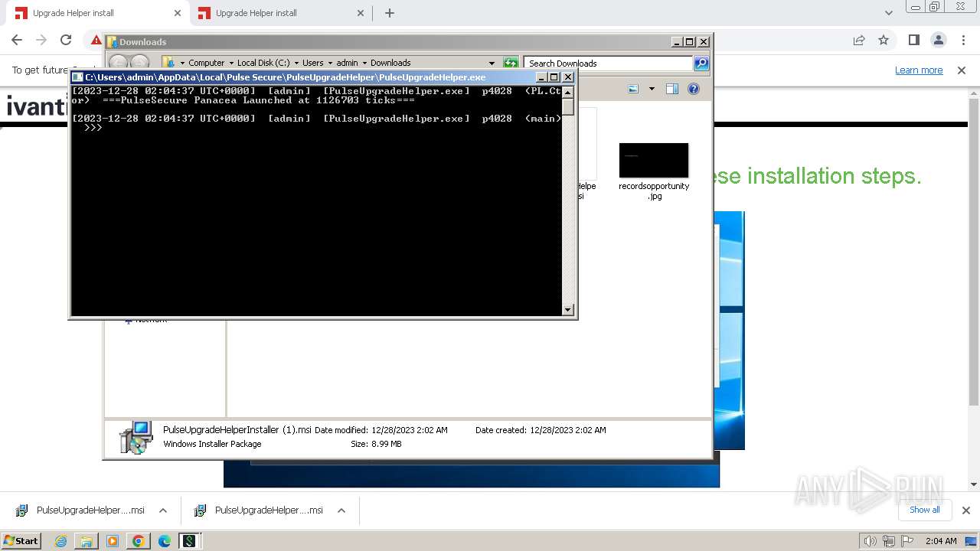This screenshot has width=980, height=551.
Task: Open Chrome profile avatar
Action: point(938,40)
